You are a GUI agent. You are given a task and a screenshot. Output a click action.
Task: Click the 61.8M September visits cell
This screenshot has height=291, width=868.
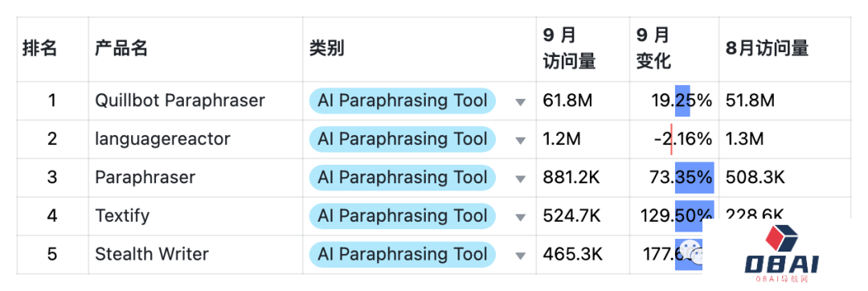click(583, 100)
